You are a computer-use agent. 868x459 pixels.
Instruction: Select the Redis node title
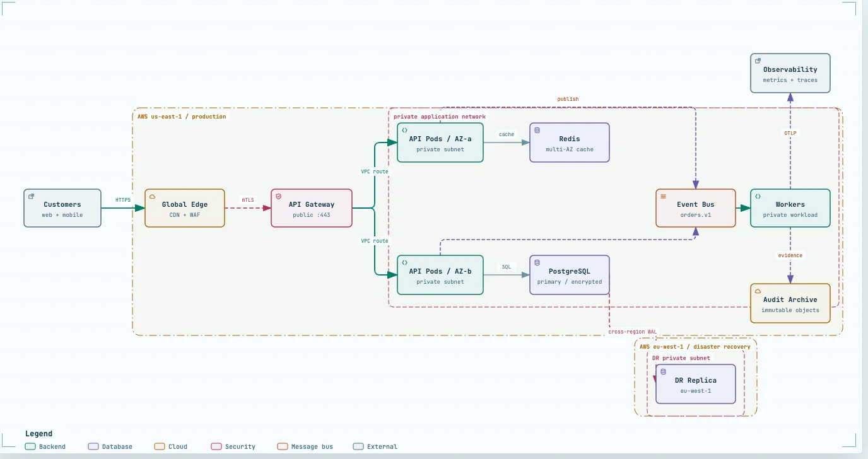pos(570,139)
